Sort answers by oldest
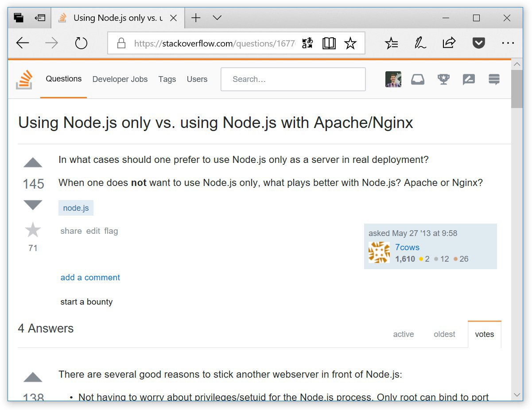532x410 pixels. coord(444,334)
